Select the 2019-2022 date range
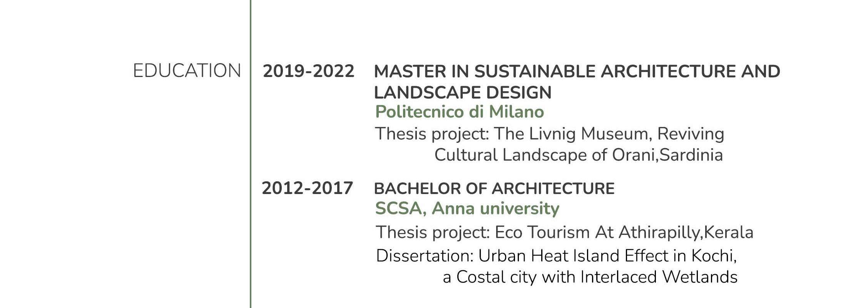Viewport: 868px width, 308px height. coord(308,71)
